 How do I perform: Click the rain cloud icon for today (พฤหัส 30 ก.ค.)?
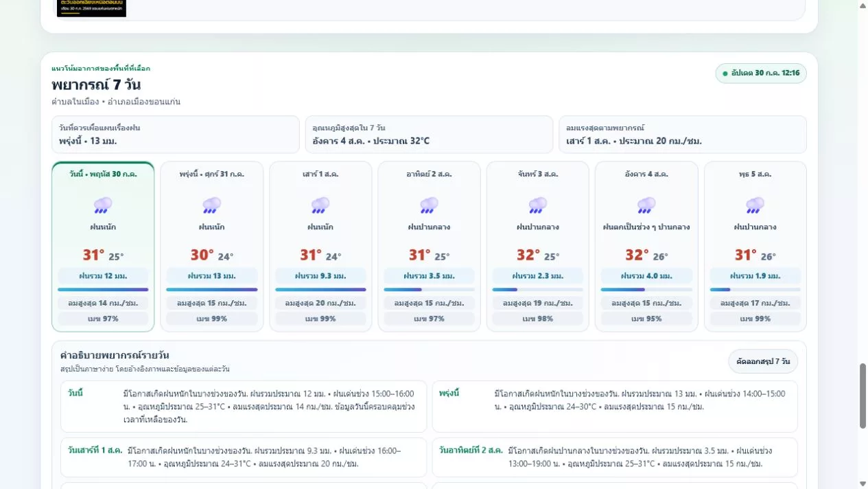[x=103, y=205]
